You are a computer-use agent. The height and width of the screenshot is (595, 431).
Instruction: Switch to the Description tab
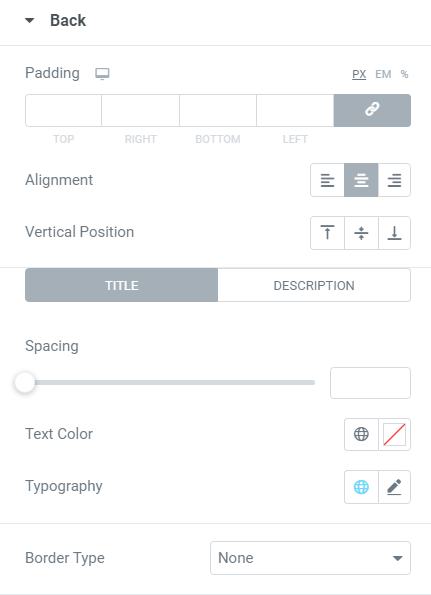(314, 285)
